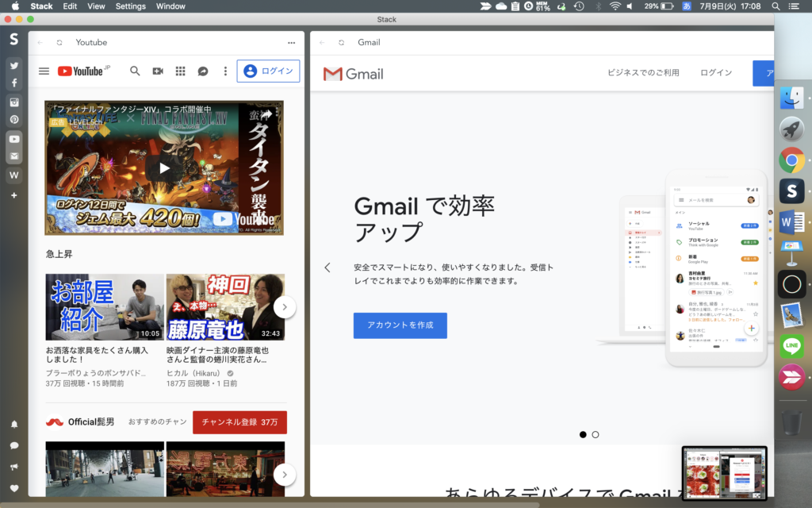Open Twitter in the Stack sidebar
This screenshot has width=812, height=508.
click(14, 66)
